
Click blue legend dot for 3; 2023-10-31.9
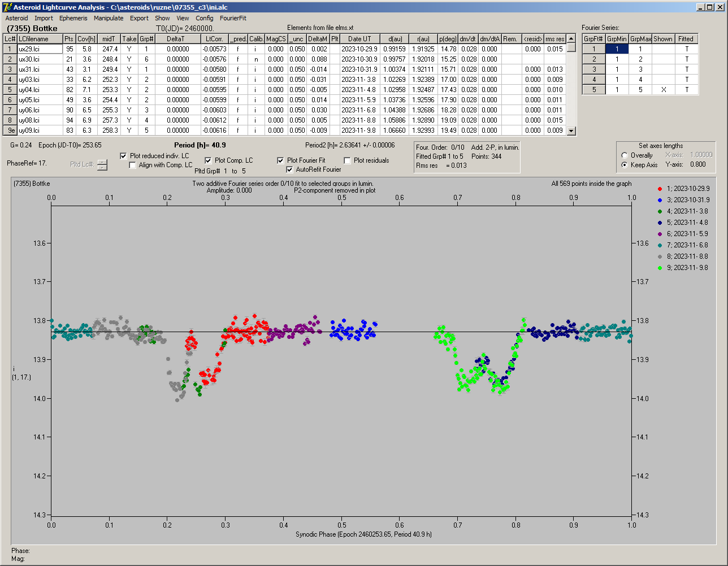(660, 200)
